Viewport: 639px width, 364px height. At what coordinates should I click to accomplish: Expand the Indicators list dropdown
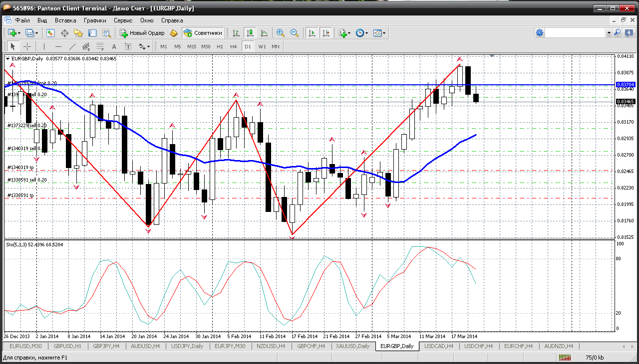pos(349,33)
